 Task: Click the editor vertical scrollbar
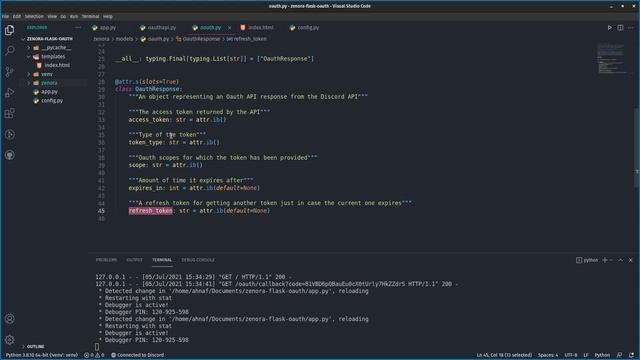(637, 147)
